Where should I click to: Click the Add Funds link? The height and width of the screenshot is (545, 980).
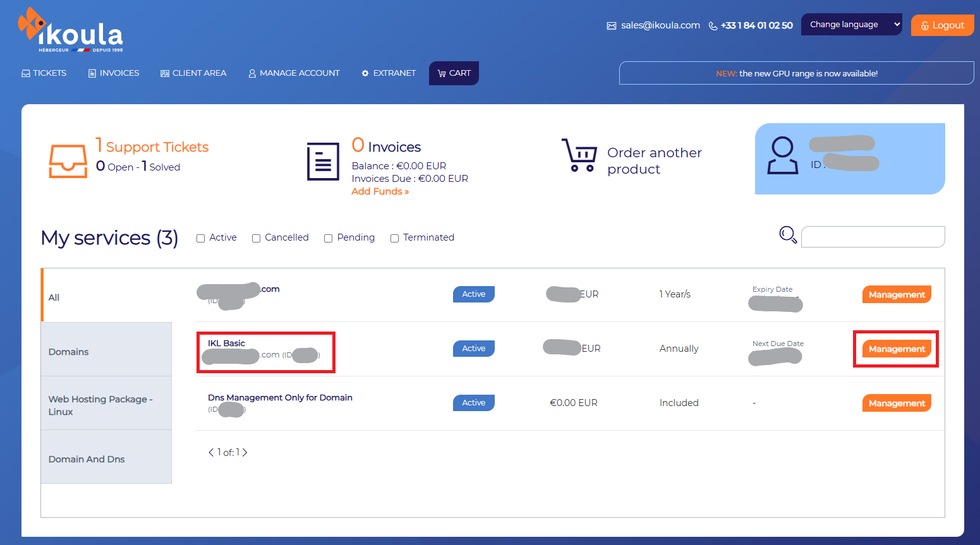coord(380,191)
